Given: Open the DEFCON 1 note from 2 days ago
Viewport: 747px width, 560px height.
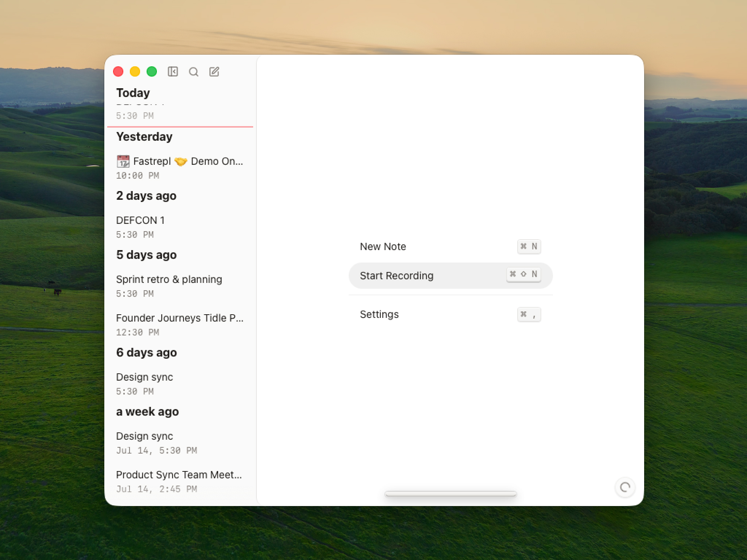Looking at the screenshot, I should click(180, 227).
